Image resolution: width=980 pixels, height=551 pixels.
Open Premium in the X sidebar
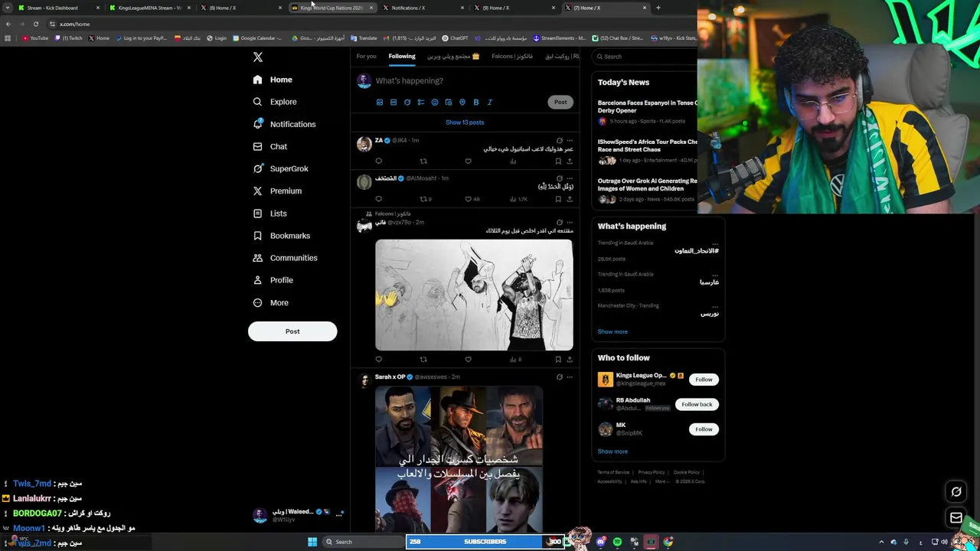pos(277,191)
